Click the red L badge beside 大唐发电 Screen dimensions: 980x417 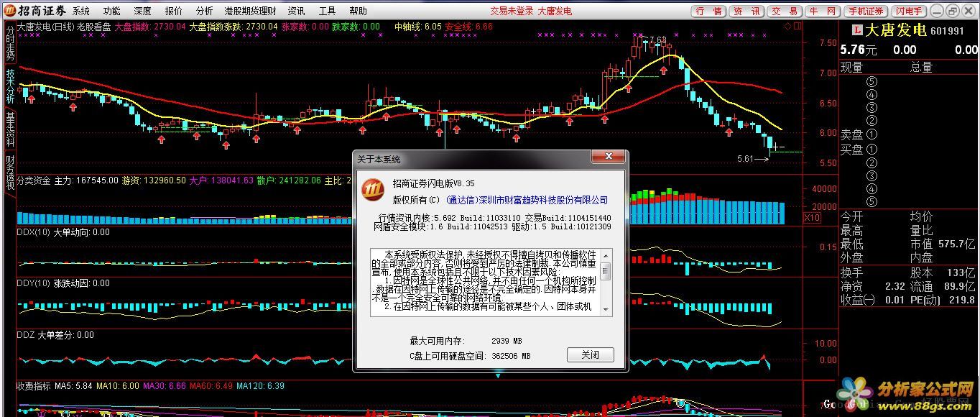pos(857,30)
